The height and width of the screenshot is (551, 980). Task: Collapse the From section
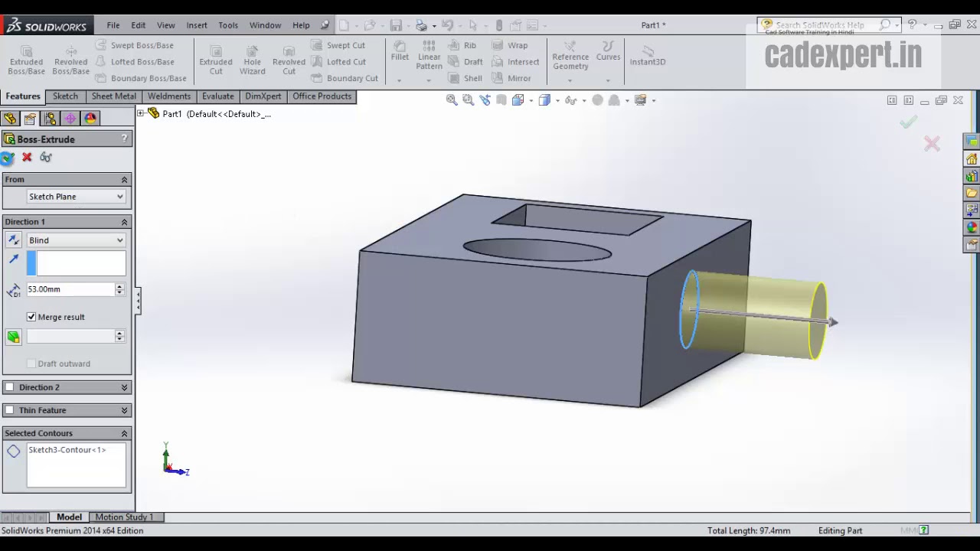[x=124, y=179]
